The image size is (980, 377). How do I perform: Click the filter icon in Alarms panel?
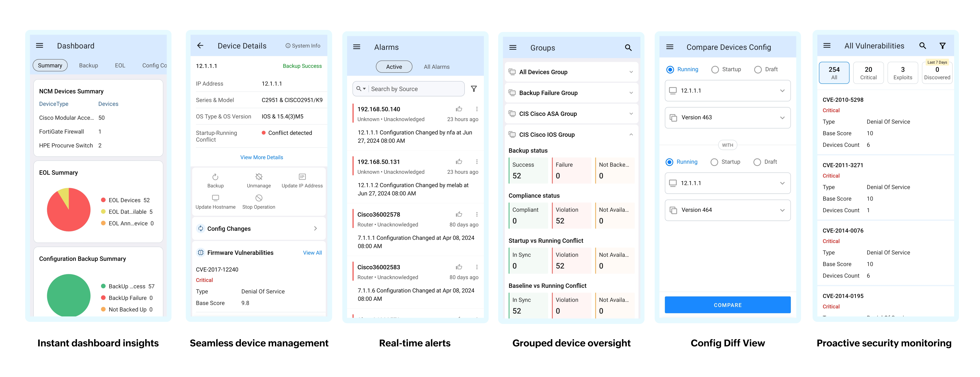[x=473, y=89]
